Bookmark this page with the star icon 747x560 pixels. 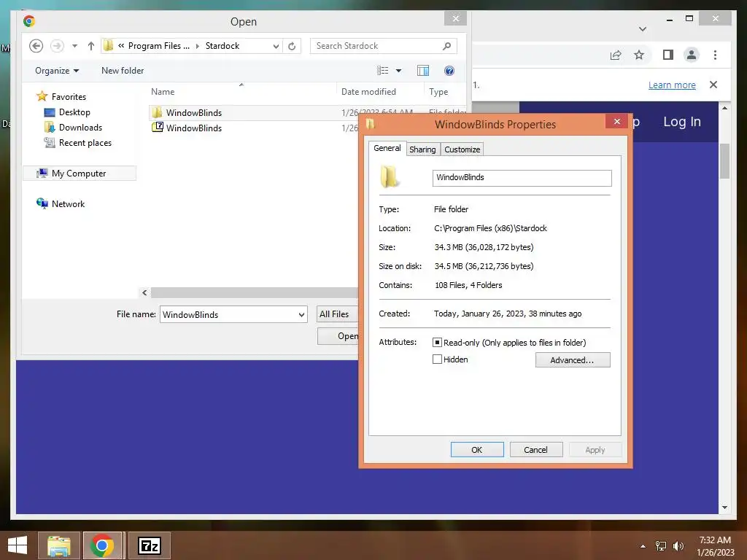(x=639, y=55)
